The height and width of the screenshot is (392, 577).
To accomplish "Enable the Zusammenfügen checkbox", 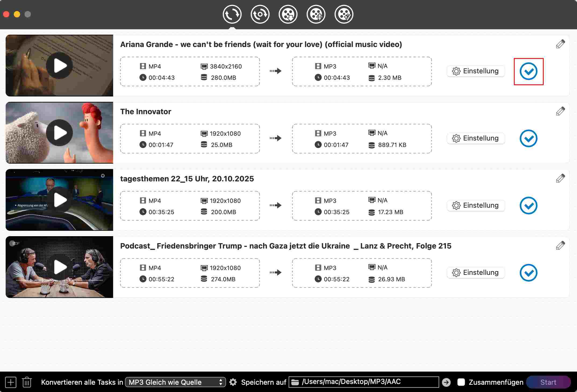I will 461,382.
